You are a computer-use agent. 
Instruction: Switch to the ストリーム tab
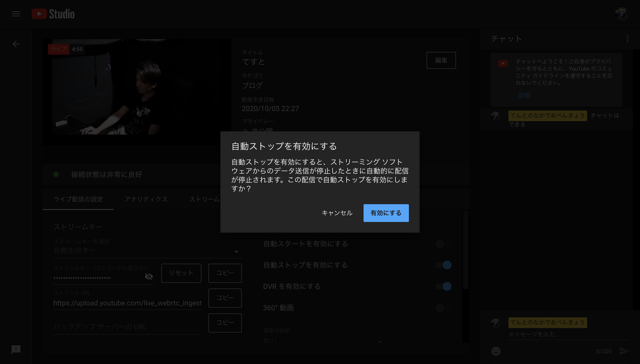click(x=204, y=199)
